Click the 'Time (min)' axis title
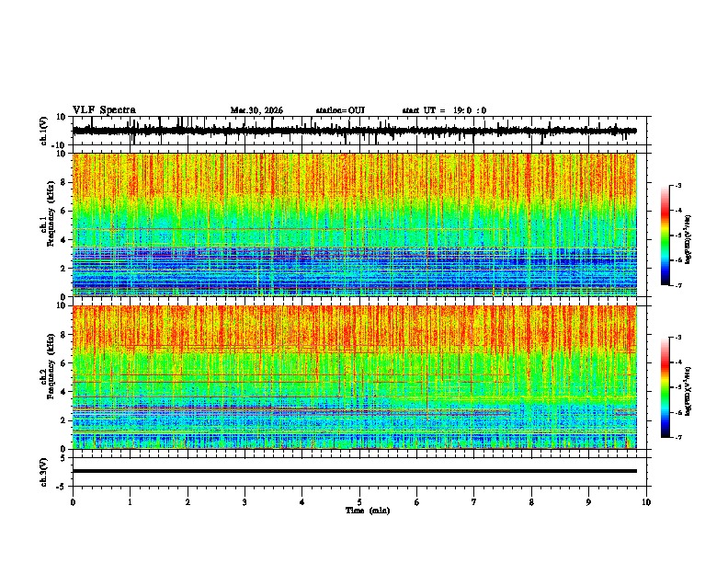Image resolution: width=728 pixels, height=563 pixels. tap(368, 511)
